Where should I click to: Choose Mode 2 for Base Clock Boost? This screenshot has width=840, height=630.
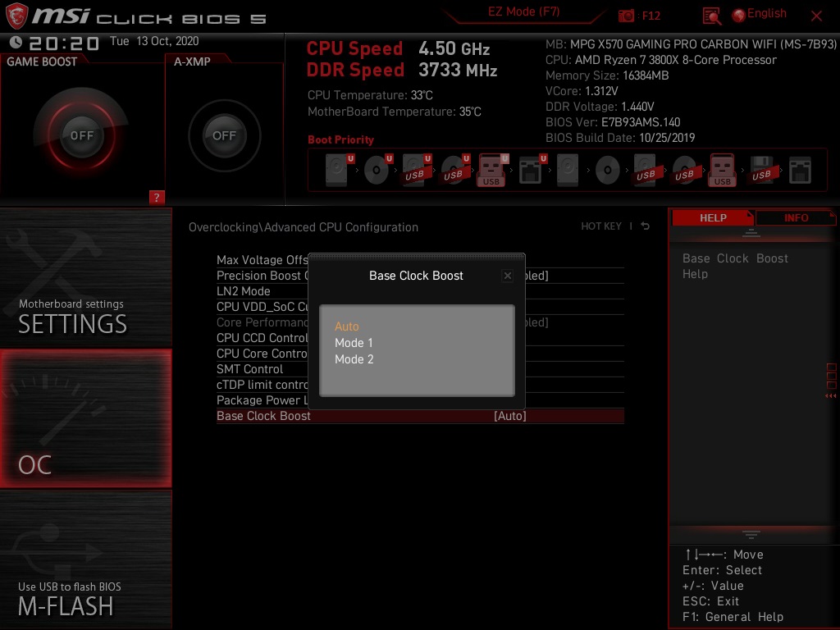[x=354, y=359]
